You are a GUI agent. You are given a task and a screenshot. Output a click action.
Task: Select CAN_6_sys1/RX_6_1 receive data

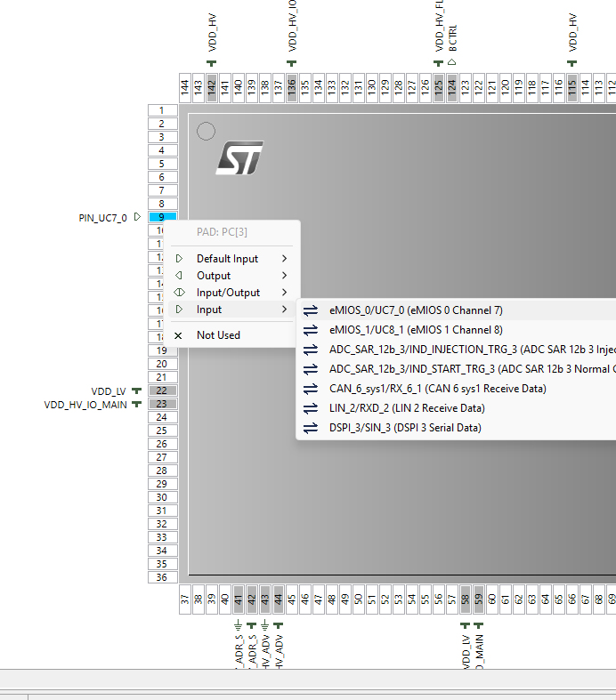point(458,389)
